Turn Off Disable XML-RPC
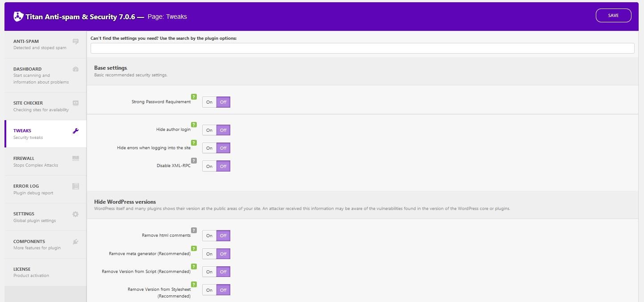 pyautogui.click(x=223, y=166)
